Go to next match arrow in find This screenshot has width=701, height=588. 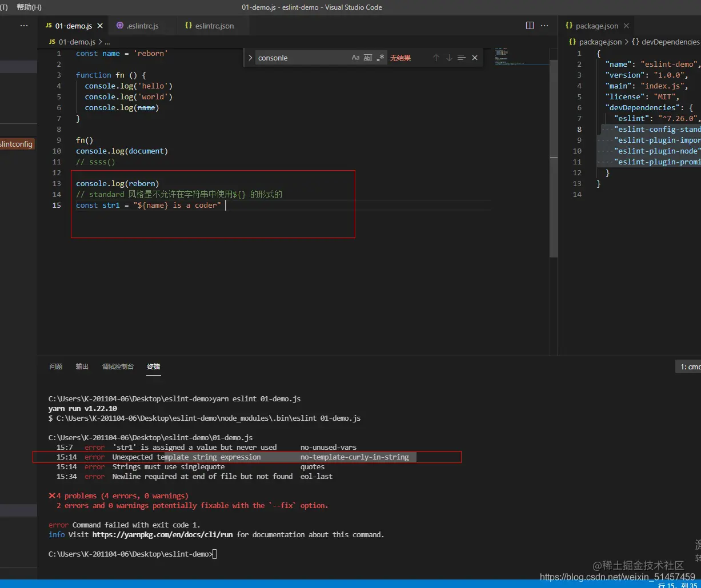449,58
